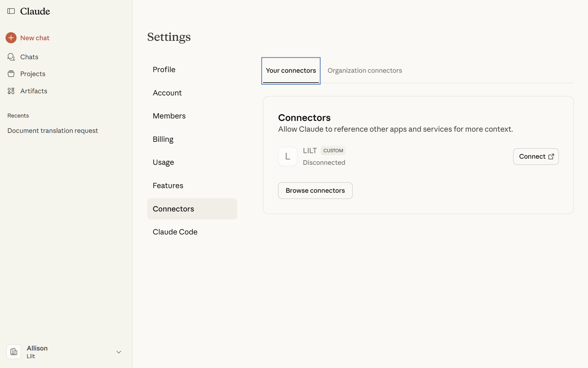
Task: Click the Artifacts shapes icon
Action: (x=11, y=91)
